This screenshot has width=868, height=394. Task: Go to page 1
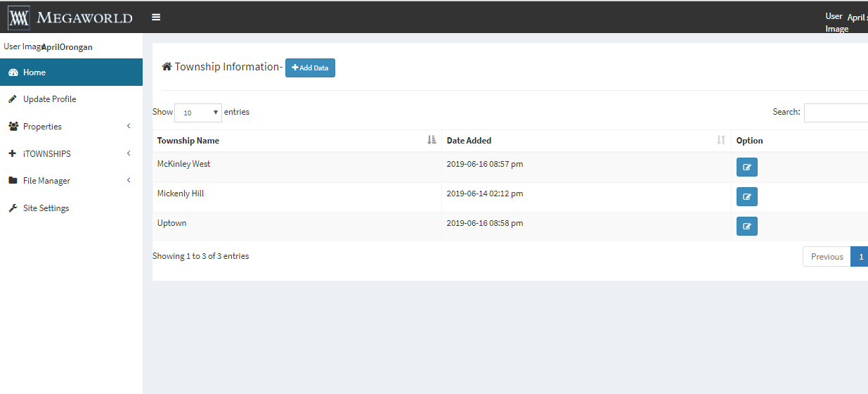tap(860, 257)
